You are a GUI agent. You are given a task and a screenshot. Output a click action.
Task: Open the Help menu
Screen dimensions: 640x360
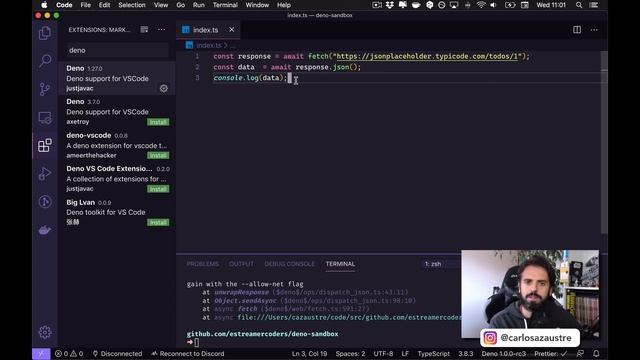[284, 5]
